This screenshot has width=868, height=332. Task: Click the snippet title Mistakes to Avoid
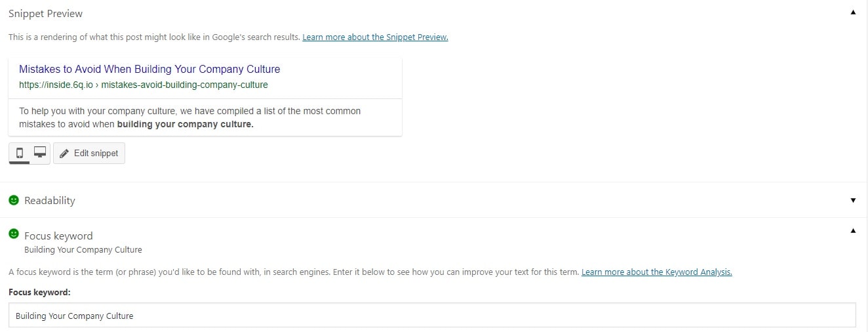tap(149, 70)
